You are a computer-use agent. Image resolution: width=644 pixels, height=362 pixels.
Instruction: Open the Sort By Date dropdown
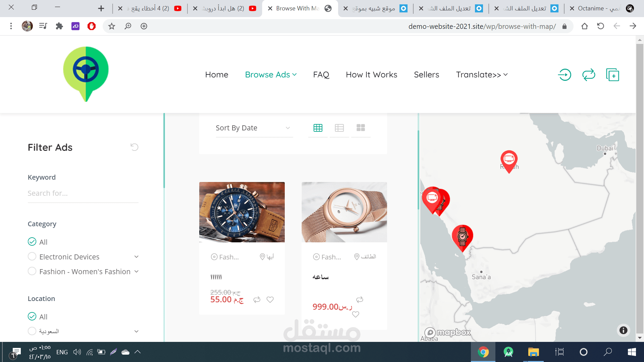tap(254, 128)
